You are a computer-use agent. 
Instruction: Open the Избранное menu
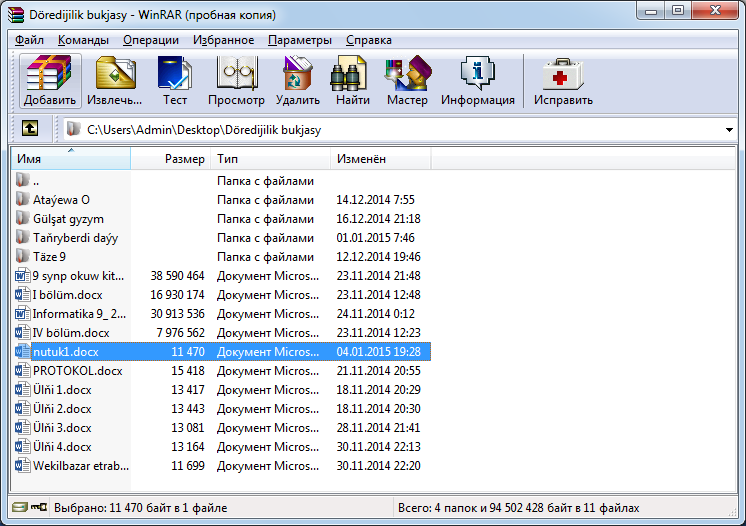223,40
